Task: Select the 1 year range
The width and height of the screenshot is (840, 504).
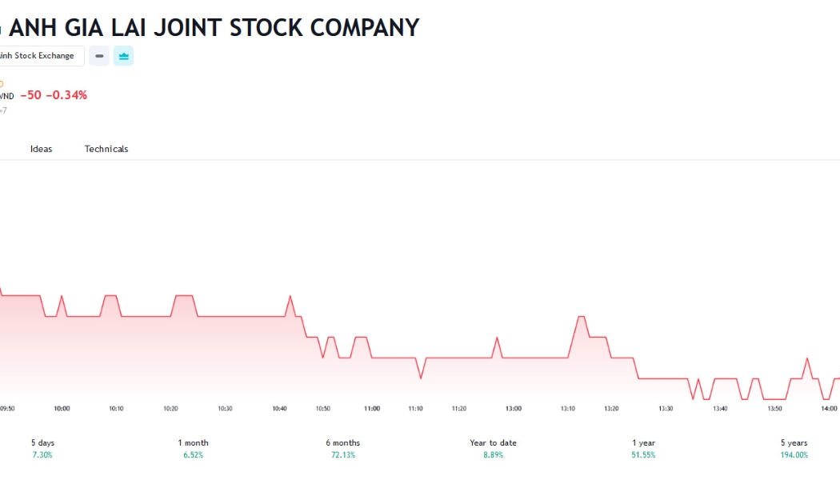Action: tap(643, 448)
